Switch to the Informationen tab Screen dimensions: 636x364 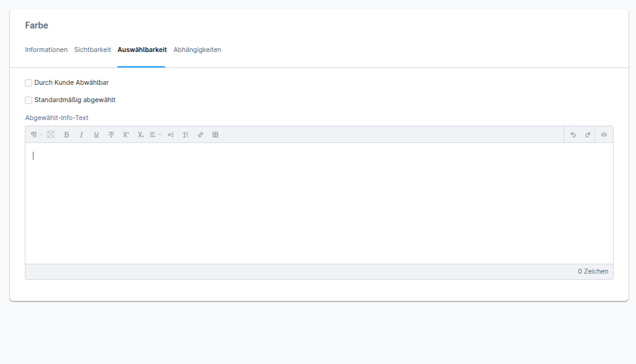(x=46, y=50)
